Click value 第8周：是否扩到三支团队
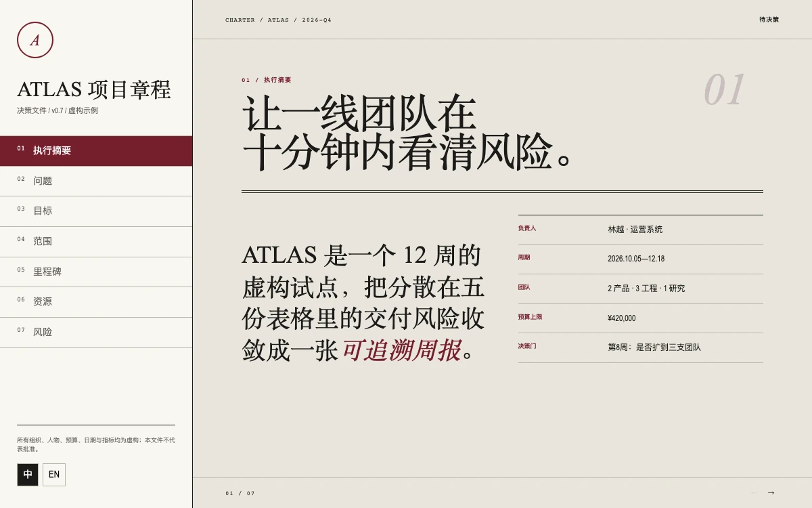 [x=654, y=347]
